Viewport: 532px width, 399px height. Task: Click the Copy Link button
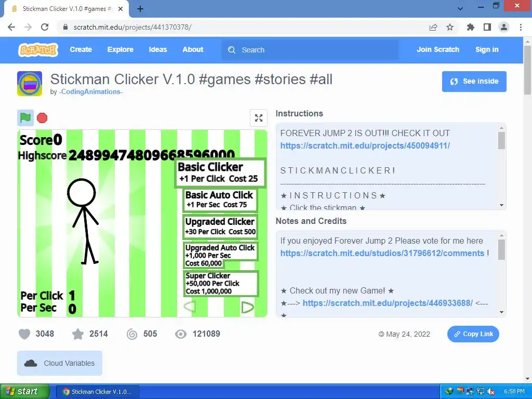pyautogui.click(x=473, y=334)
